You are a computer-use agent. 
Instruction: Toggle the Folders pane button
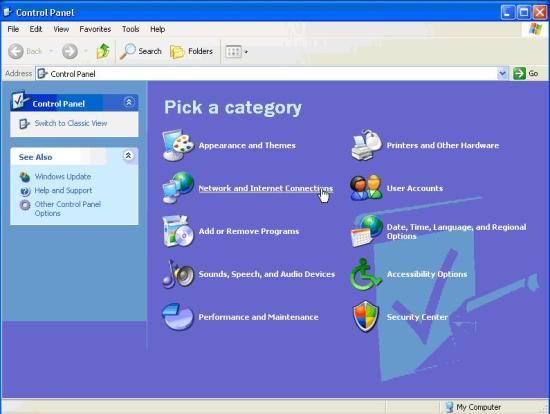tap(192, 51)
